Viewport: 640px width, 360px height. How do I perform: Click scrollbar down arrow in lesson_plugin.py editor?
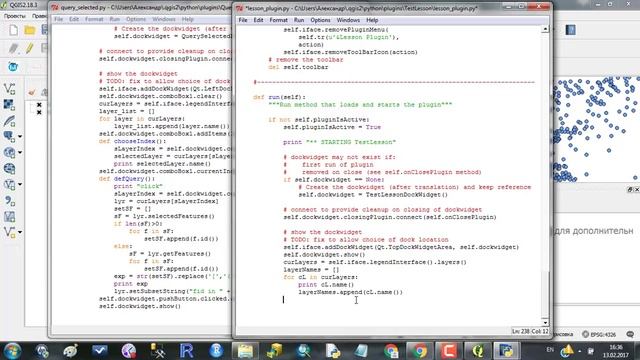click(545, 322)
